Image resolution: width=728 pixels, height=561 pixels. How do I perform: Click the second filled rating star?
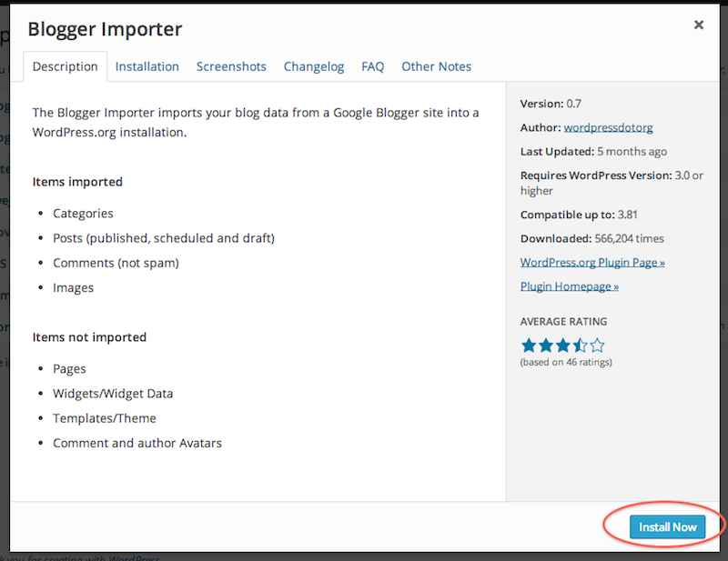pos(545,346)
